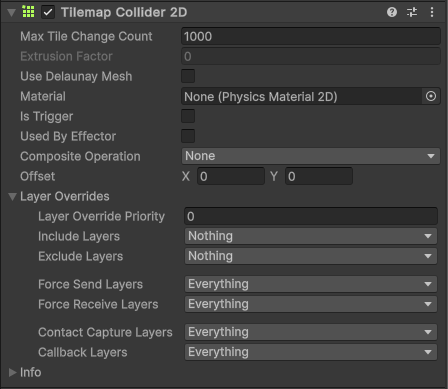Click the Callback Layers label

click(x=83, y=352)
